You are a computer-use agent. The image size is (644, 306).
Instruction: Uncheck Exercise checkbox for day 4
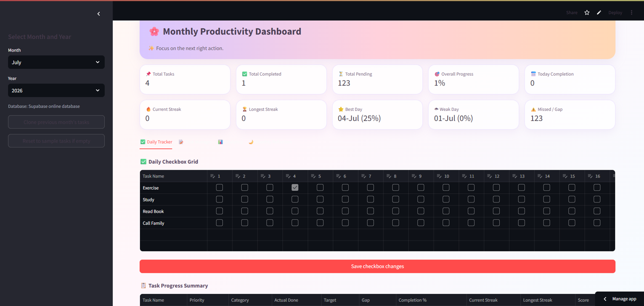295,187
